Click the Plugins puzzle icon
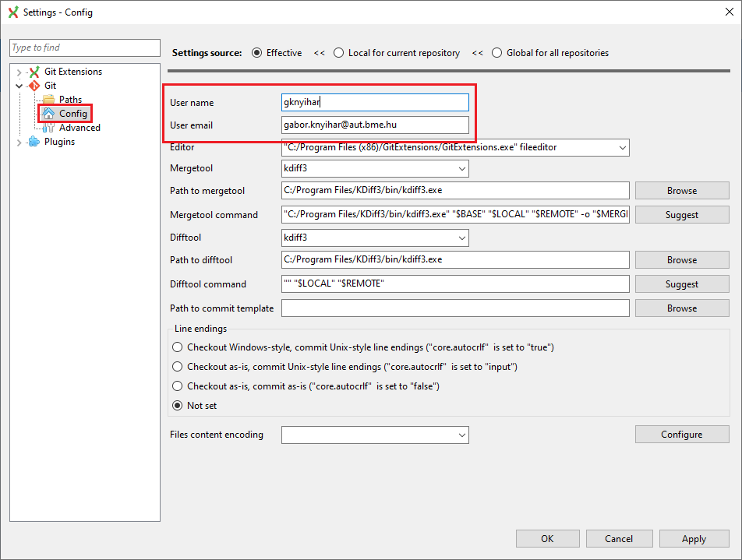 (x=34, y=142)
